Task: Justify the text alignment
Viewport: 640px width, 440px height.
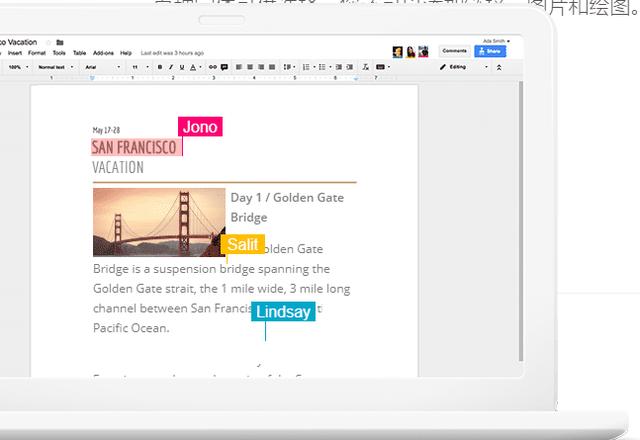Action: click(x=272, y=67)
